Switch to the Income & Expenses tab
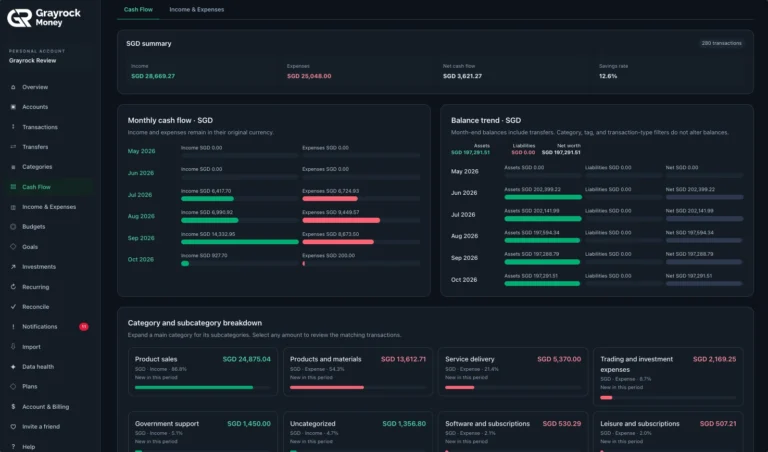768x452 pixels. (x=196, y=9)
